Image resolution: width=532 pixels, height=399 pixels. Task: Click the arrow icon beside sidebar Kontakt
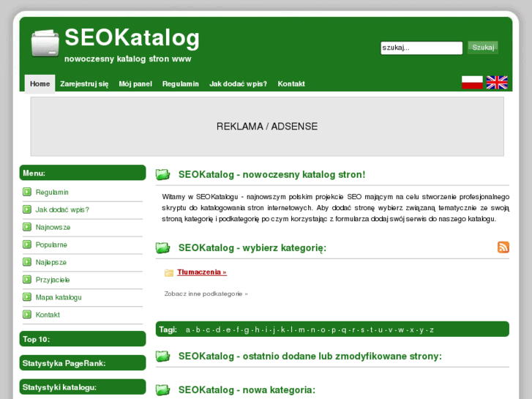coord(27,315)
